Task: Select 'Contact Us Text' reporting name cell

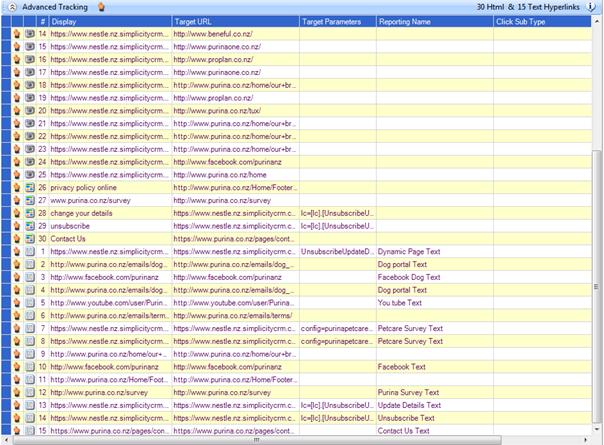Action: [435, 431]
